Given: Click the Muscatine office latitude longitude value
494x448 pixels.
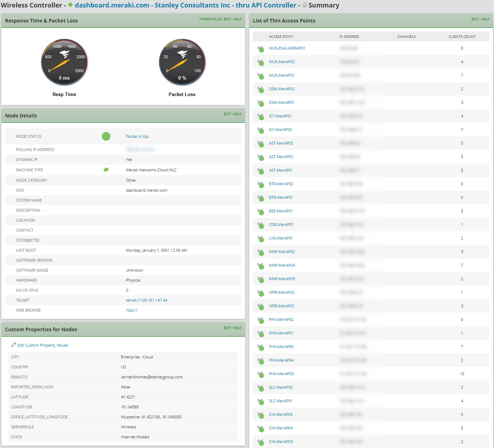Looking at the screenshot, I should [x=151, y=417].
